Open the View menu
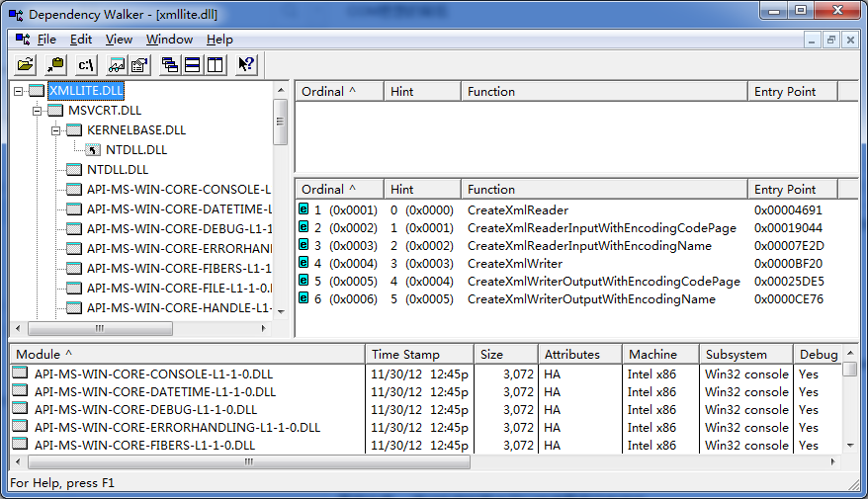868x499 pixels. 119,40
